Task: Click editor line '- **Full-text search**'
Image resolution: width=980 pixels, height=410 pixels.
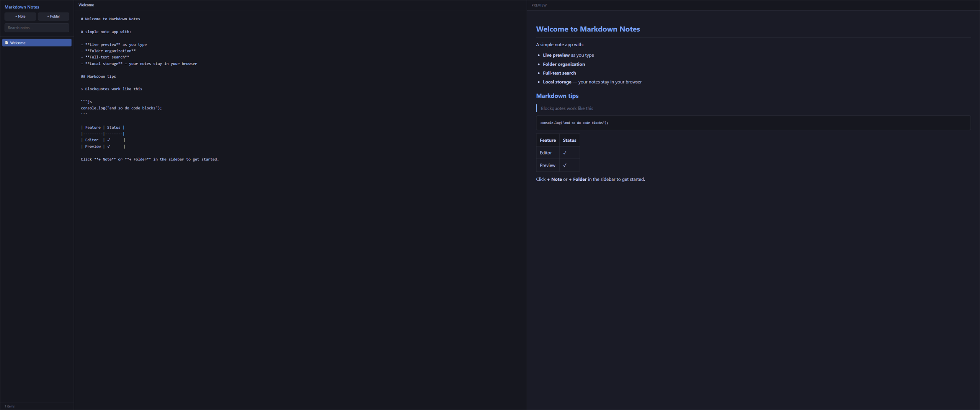Action: click(x=105, y=57)
